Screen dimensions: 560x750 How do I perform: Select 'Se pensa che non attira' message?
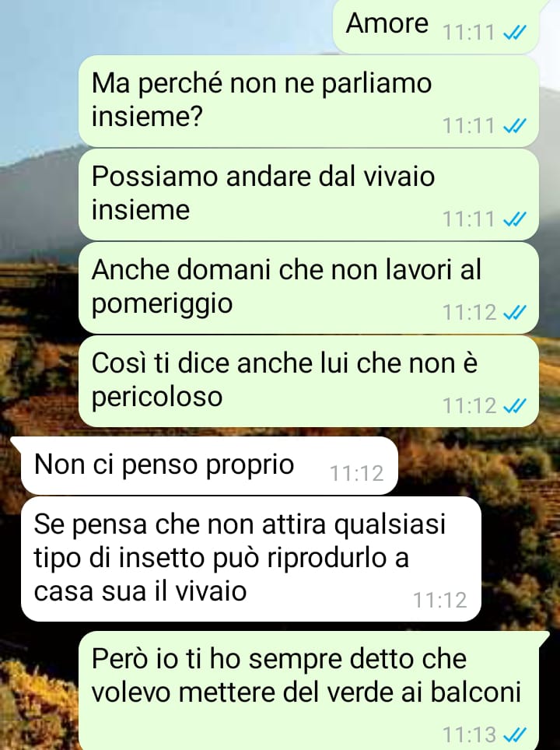(x=250, y=559)
